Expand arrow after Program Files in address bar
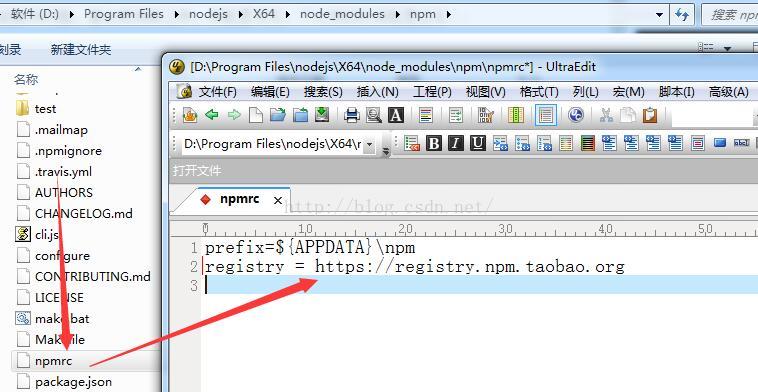Viewport: 758px width, 392px height. pos(177,14)
